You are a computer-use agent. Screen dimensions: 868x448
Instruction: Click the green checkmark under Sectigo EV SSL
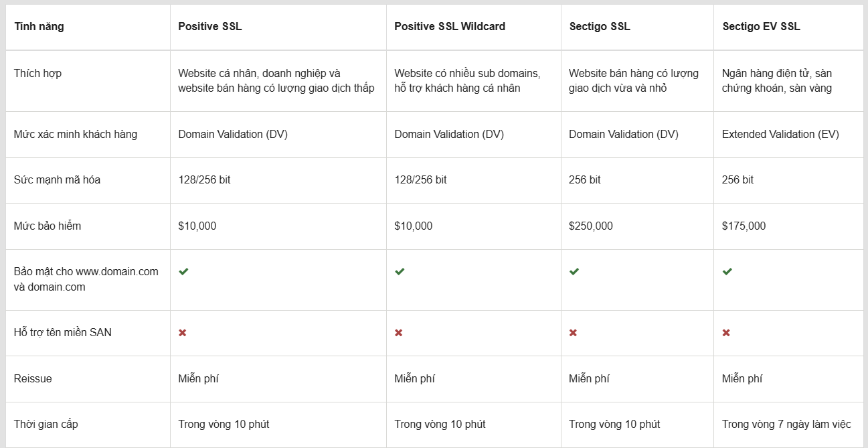pyautogui.click(x=727, y=271)
